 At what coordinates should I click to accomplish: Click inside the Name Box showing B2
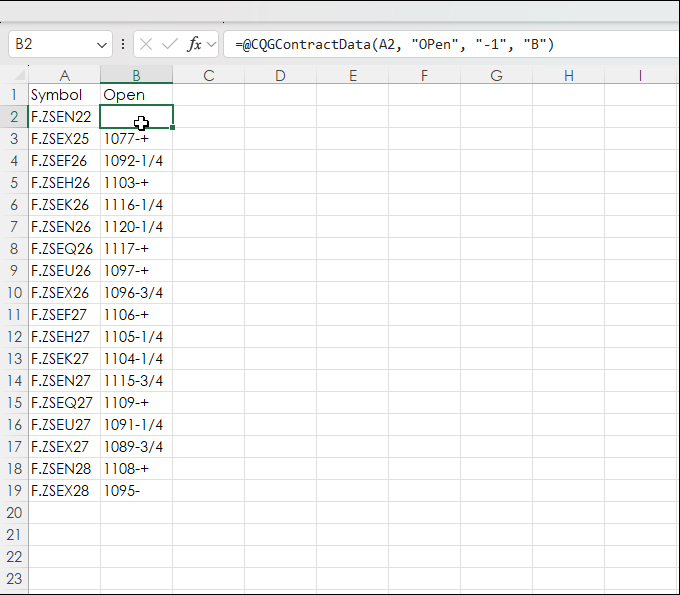[x=50, y=44]
